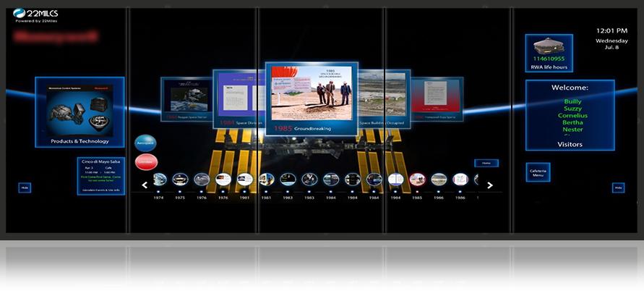Open the Products & Technology tile
The width and height of the screenshot is (644, 291).
[x=80, y=112]
